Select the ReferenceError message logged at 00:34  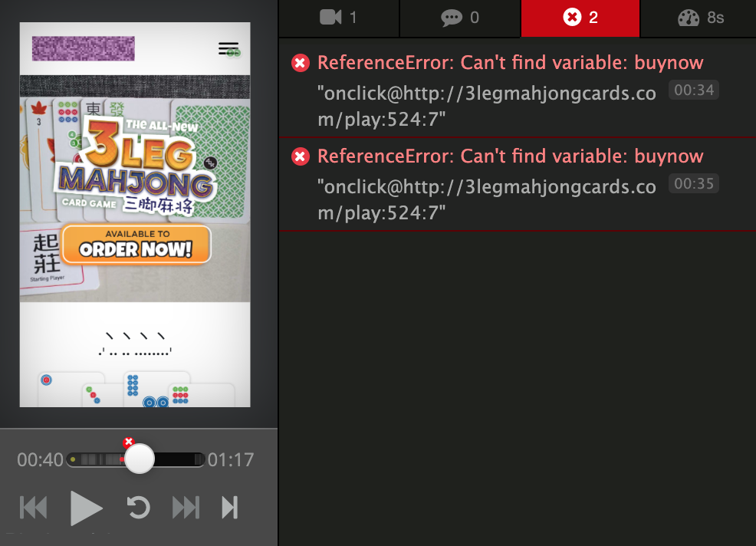point(518,90)
